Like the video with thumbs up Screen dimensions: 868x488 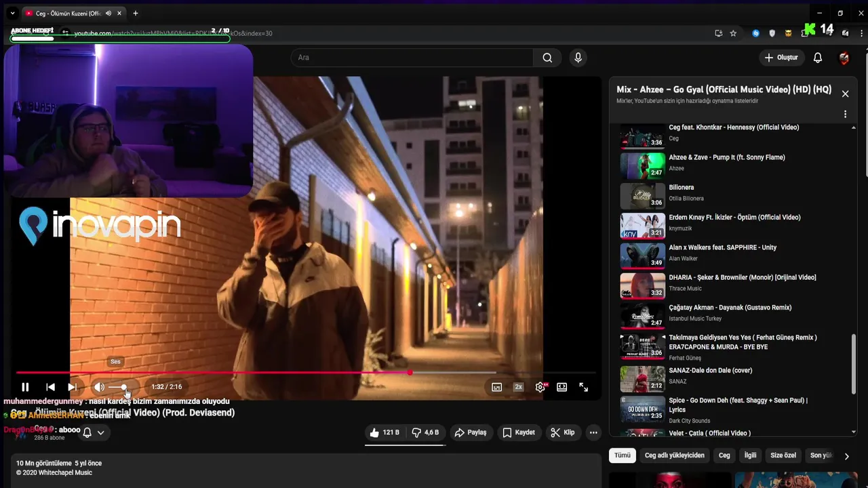point(384,432)
